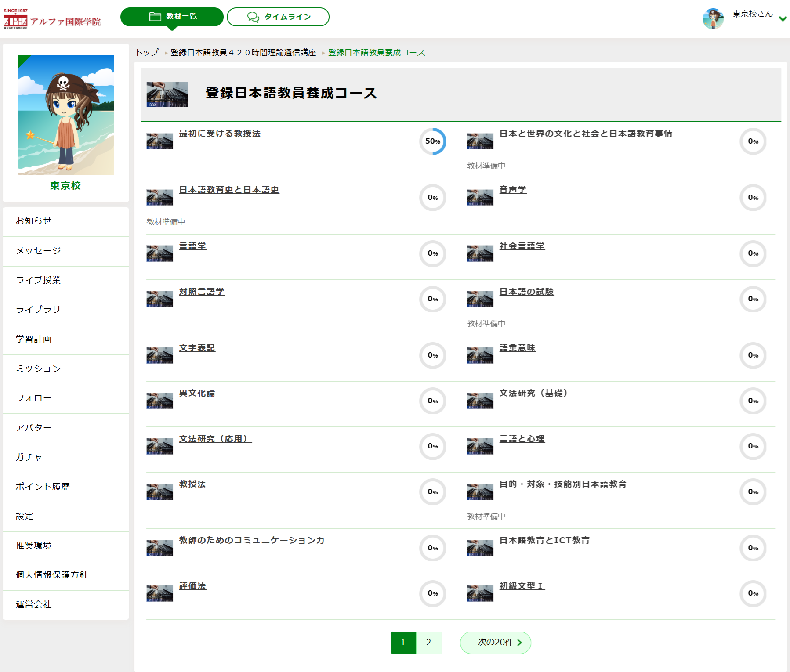Viewport: 790px width, 672px height.
Task: Click thumbnail icon beside 音声学
Action: (480, 198)
